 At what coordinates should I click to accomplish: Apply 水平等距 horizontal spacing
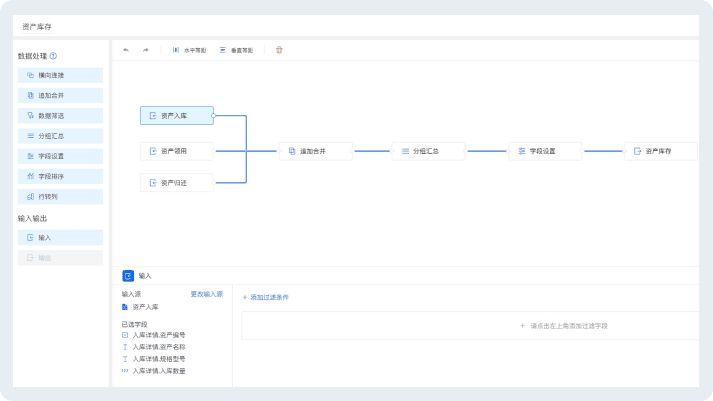click(189, 50)
